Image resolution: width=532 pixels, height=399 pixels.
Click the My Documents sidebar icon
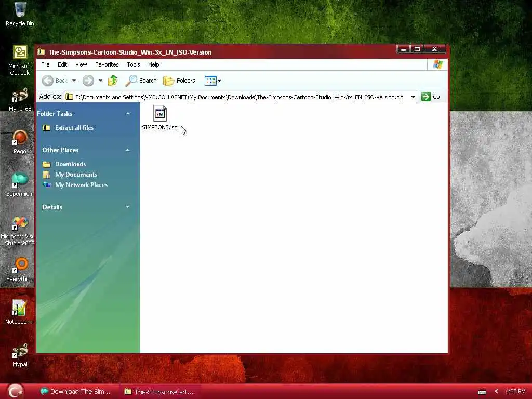46,175
